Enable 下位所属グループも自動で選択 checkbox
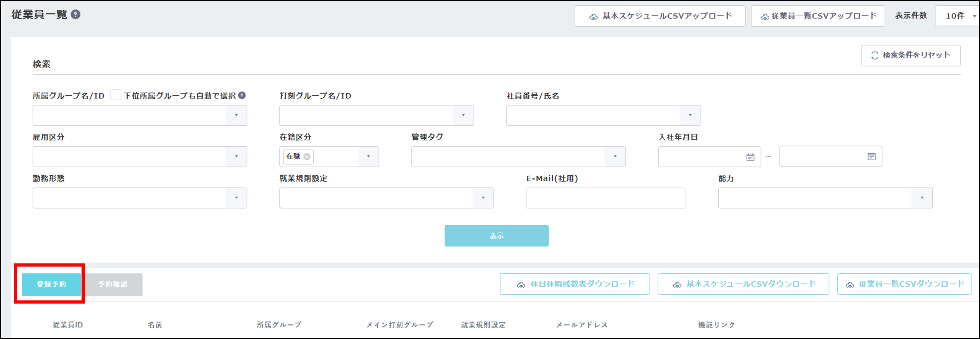Viewport: 980px width, 339px height. (116, 95)
